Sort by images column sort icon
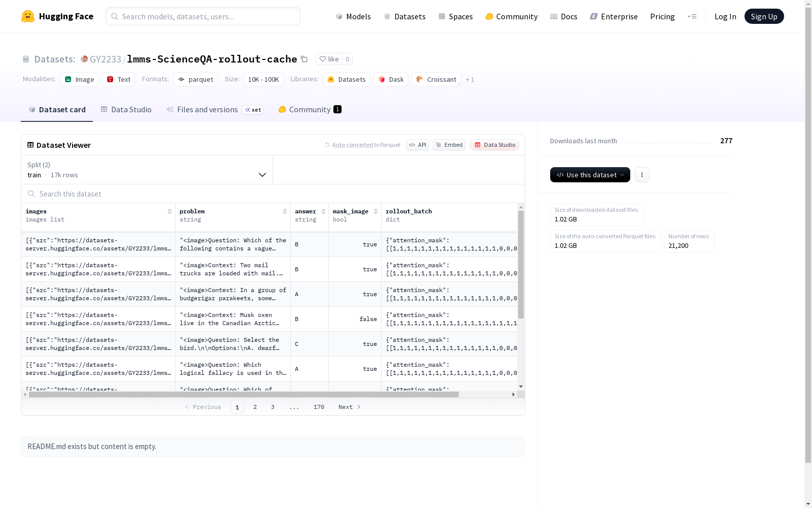The height and width of the screenshot is (508, 812). click(x=170, y=211)
